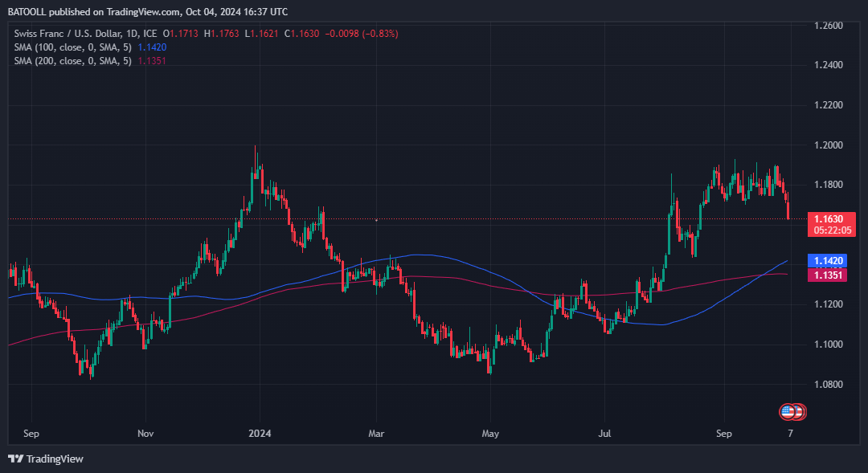Click the blue SMA 100 value 1.1420 in legend
Image resolution: width=868 pixels, height=473 pixels.
[153, 47]
